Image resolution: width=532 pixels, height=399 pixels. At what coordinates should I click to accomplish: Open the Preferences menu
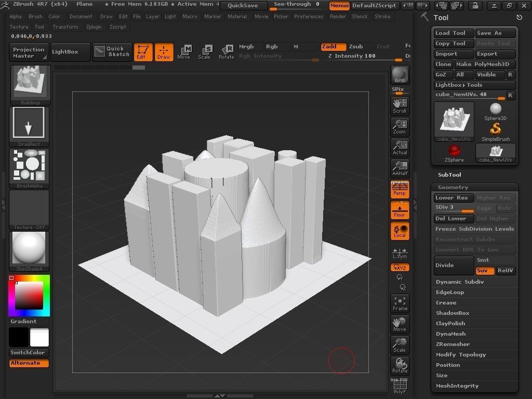pyautogui.click(x=309, y=16)
